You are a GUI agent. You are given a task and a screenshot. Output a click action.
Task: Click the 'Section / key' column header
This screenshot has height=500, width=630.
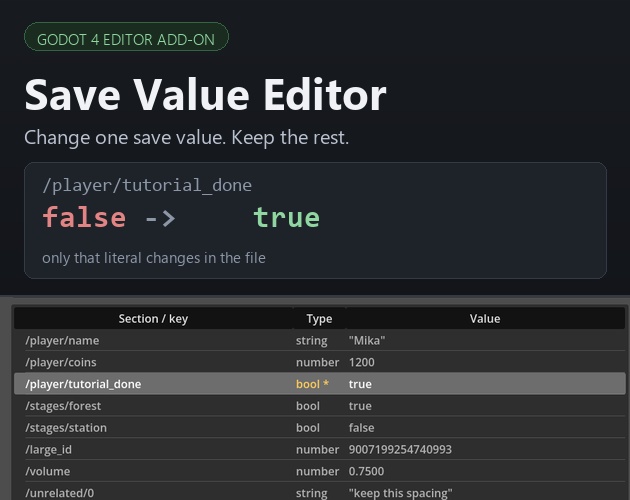pyautogui.click(x=153, y=318)
